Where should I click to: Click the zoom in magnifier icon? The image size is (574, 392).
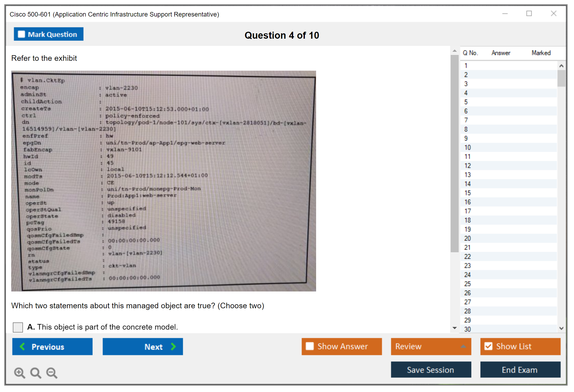coord(19,373)
